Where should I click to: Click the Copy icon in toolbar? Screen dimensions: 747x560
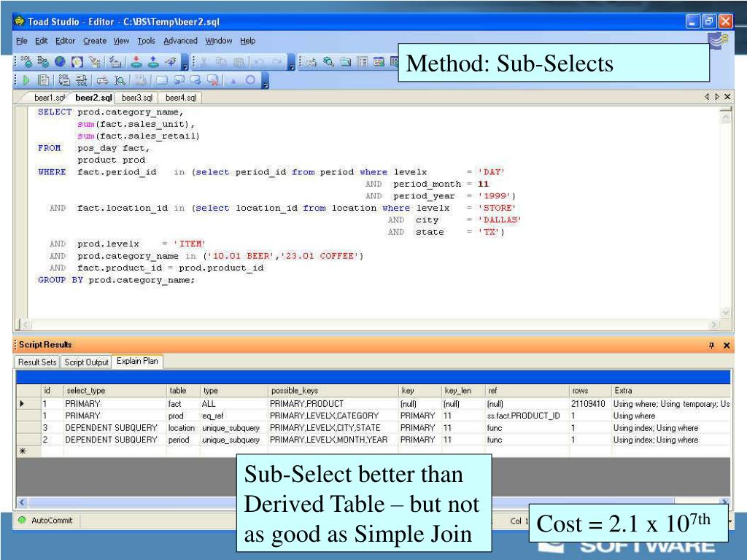coord(221,62)
